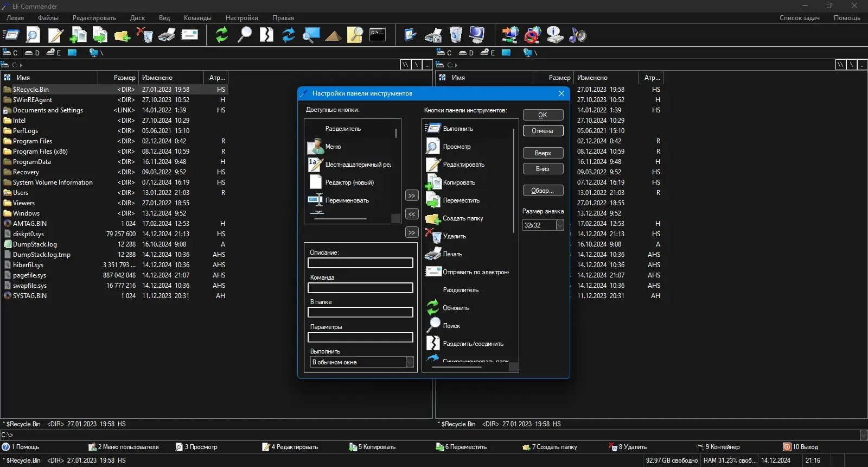Select Шестнадцатеричный редактор in available buttons list

click(358, 165)
